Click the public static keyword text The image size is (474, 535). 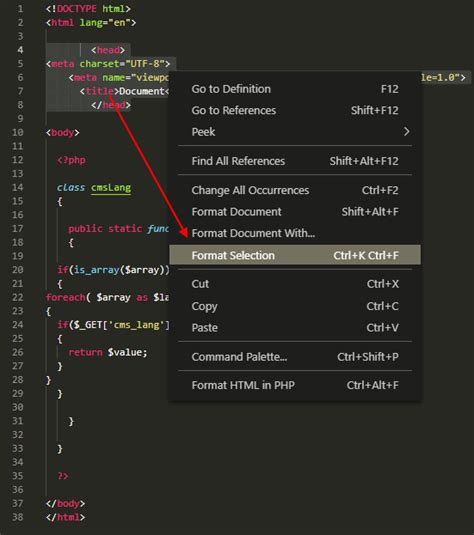point(105,229)
